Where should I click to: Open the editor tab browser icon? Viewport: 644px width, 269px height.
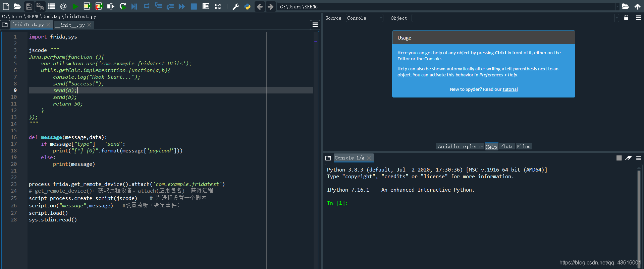click(5, 25)
